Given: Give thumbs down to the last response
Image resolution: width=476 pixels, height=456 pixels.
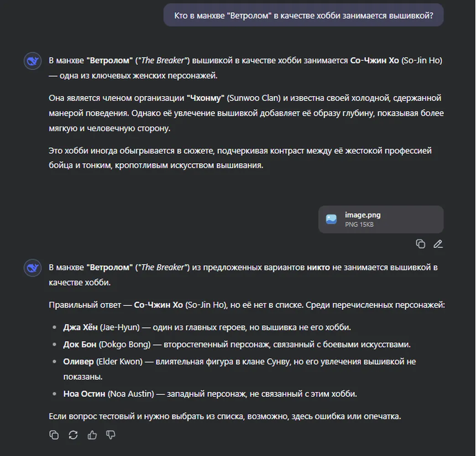Looking at the screenshot, I should (x=111, y=435).
